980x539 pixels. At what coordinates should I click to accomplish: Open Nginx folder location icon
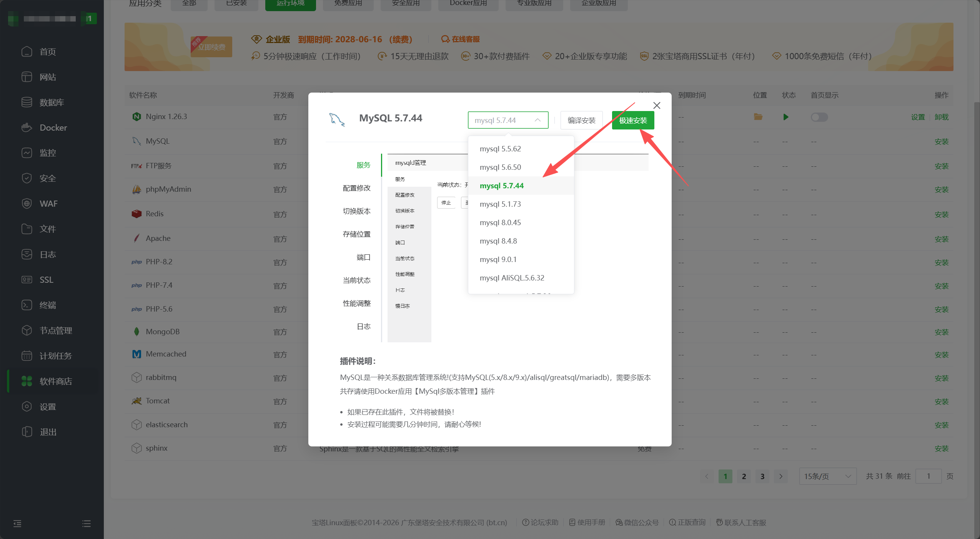(x=758, y=117)
